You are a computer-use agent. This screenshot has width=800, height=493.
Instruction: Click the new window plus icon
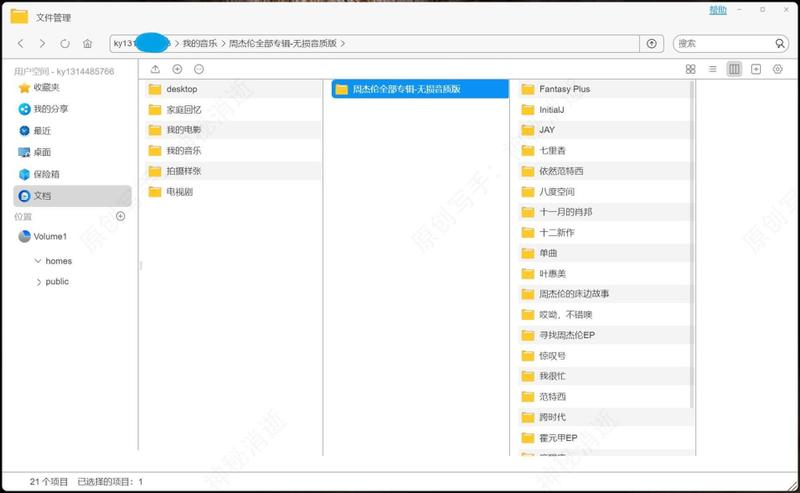(756, 69)
